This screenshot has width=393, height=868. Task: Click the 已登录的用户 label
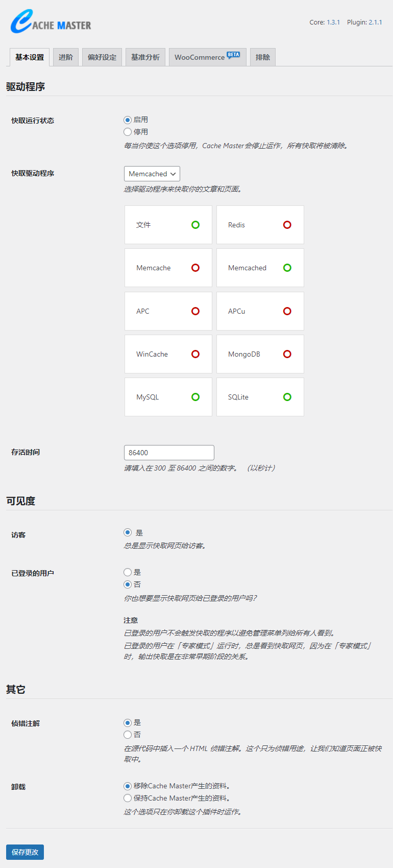33,573
